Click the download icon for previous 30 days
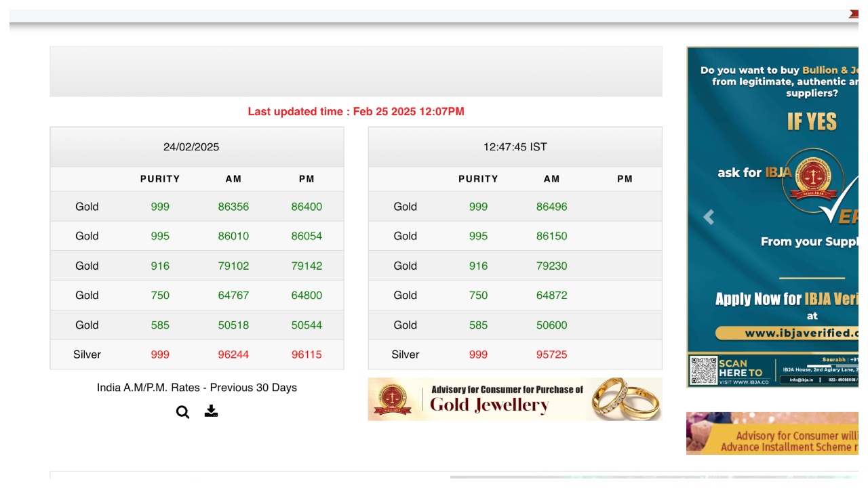The height and width of the screenshot is (488, 868). (x=212, y=411)
